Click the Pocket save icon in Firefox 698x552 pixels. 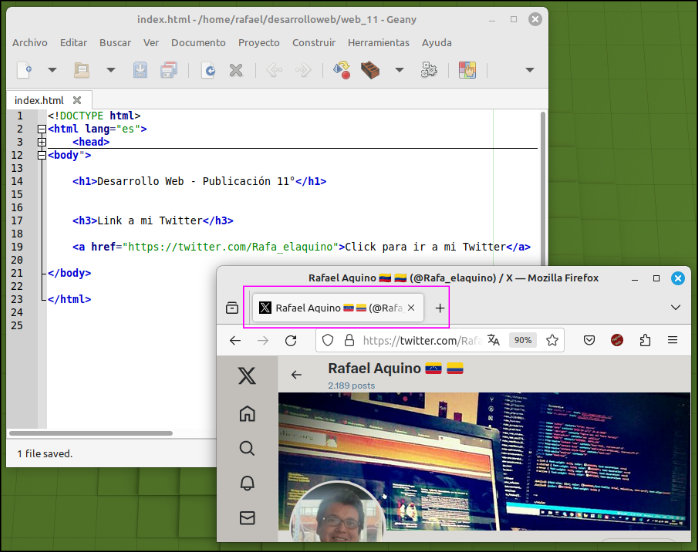point(589,341)
